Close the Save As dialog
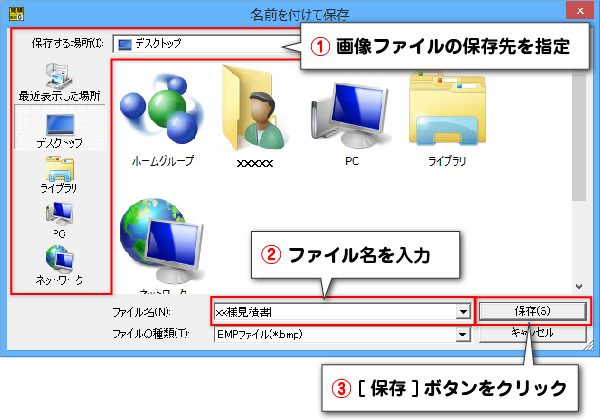 [580, 11]
